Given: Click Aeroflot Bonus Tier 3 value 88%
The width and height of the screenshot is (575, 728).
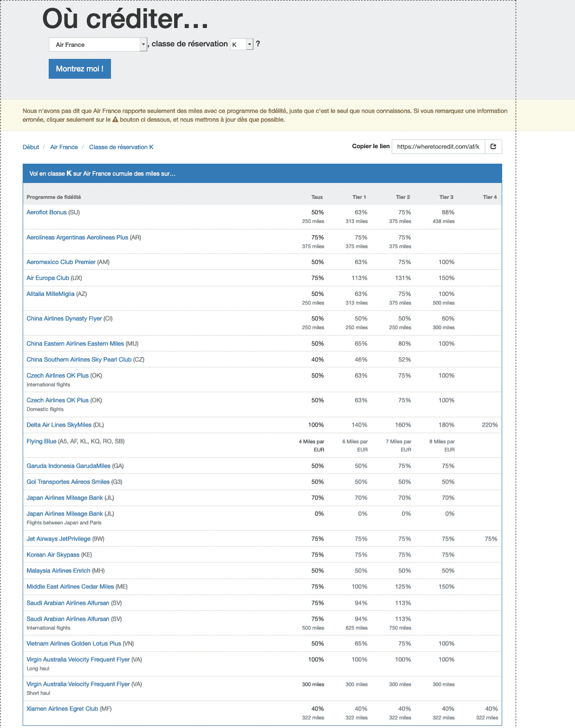Looking at the screenshot, I should [x=448, y=212].
